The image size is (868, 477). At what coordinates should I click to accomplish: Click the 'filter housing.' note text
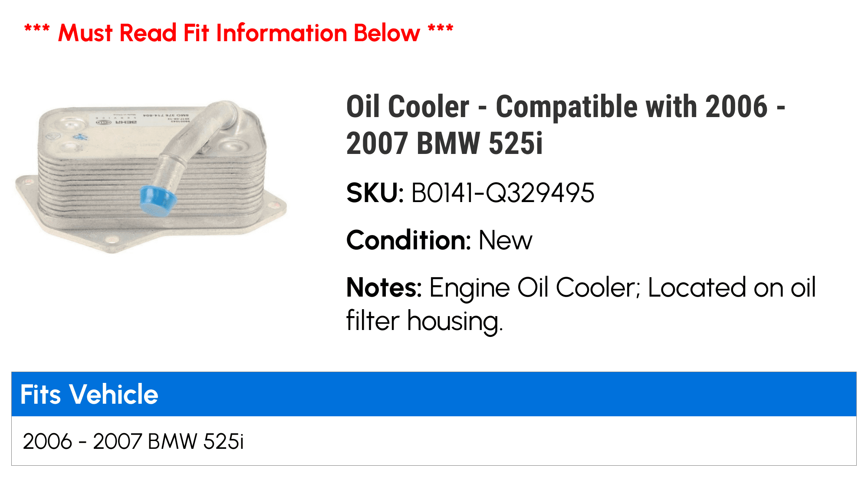(424, 321)
